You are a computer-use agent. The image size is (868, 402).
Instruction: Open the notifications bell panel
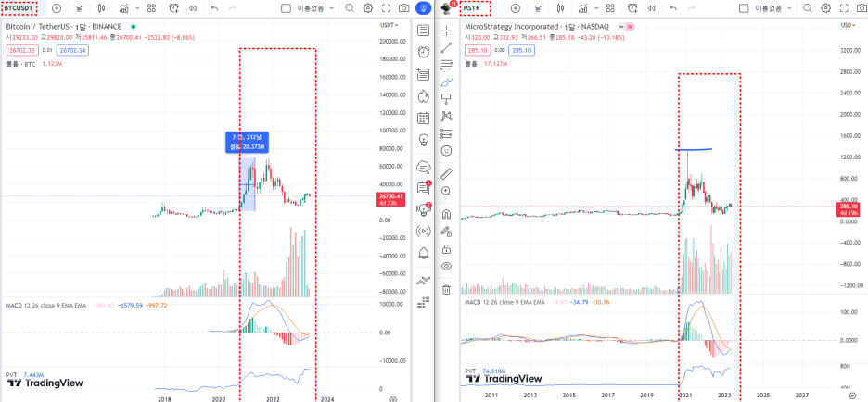pos(424,253)
